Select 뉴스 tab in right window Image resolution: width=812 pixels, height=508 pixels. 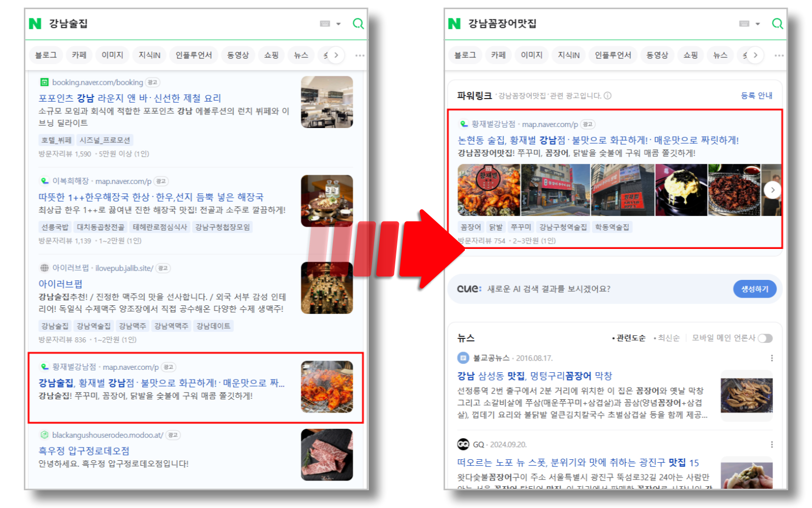720,55
